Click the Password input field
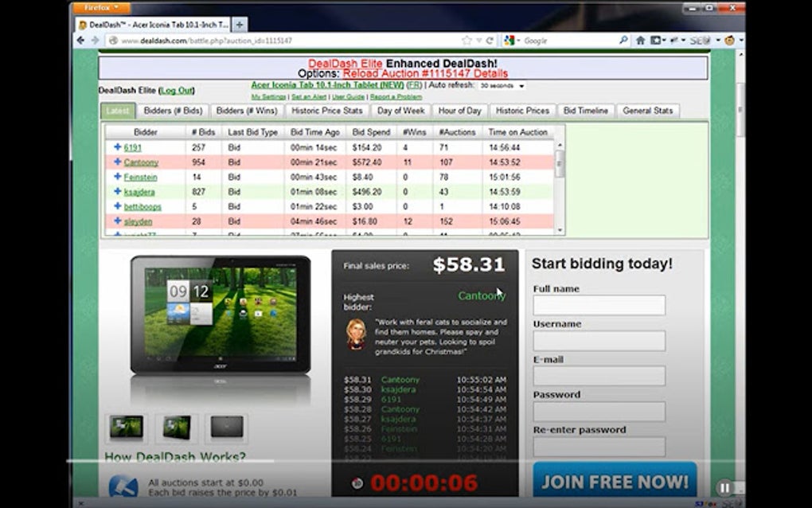The width and height of the screenshot is (812, 508). (x=599, y=412)
